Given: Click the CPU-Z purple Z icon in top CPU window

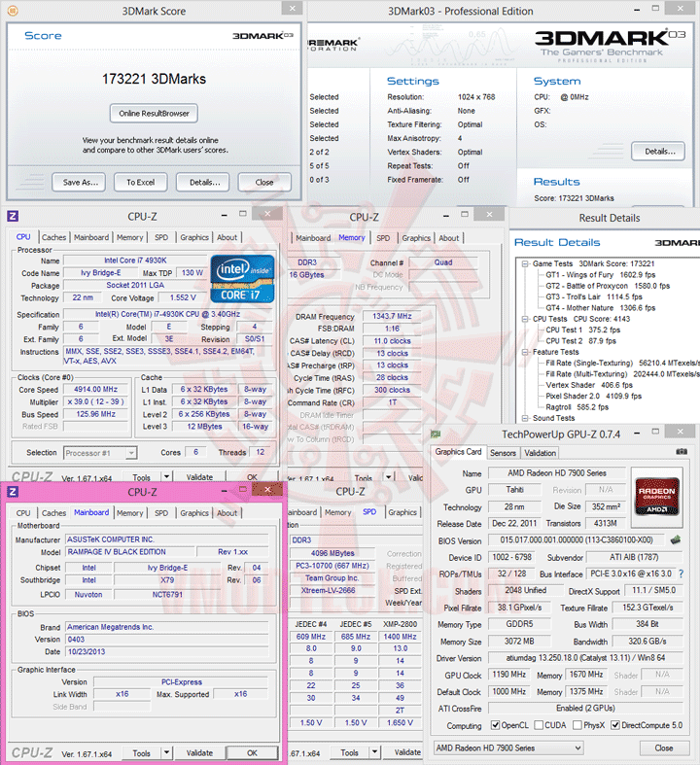Looking at the screenshot, I should [14, 216].
